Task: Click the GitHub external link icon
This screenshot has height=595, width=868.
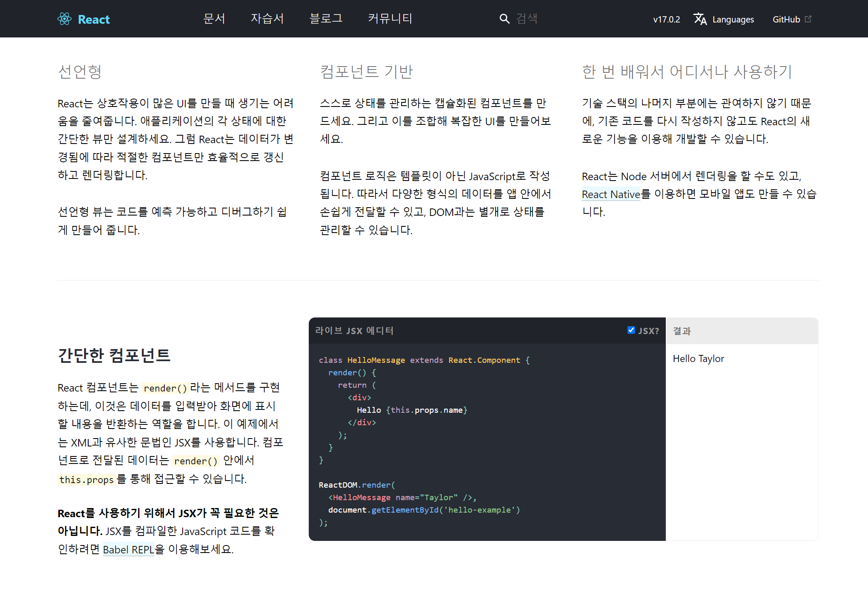Action: (808, 19)
